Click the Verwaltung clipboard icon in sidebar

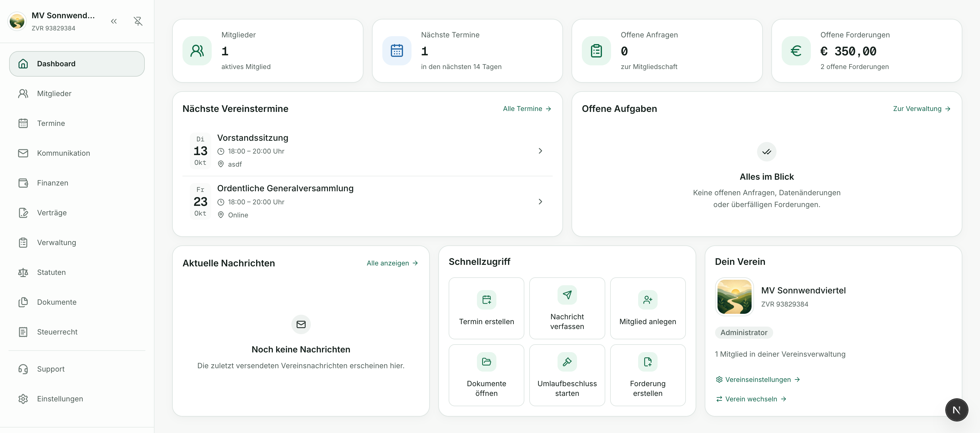[x=23, y=242]
